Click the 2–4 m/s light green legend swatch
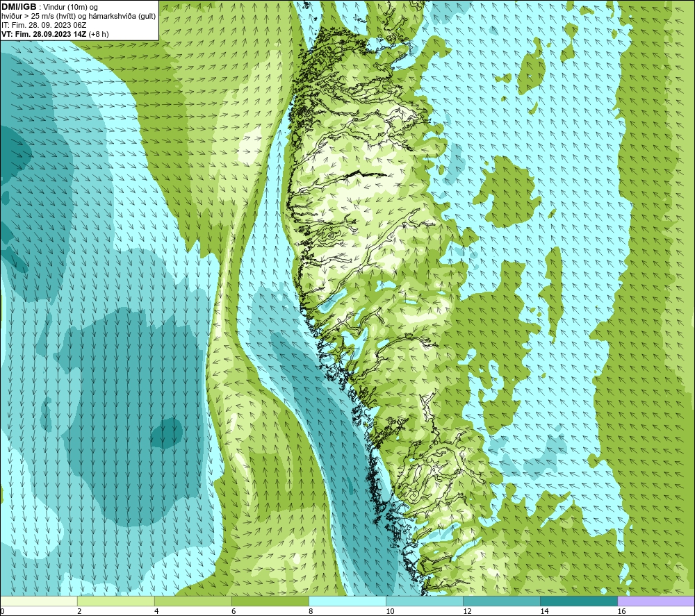The image size is (695, 616). click(x=116, y=601)
